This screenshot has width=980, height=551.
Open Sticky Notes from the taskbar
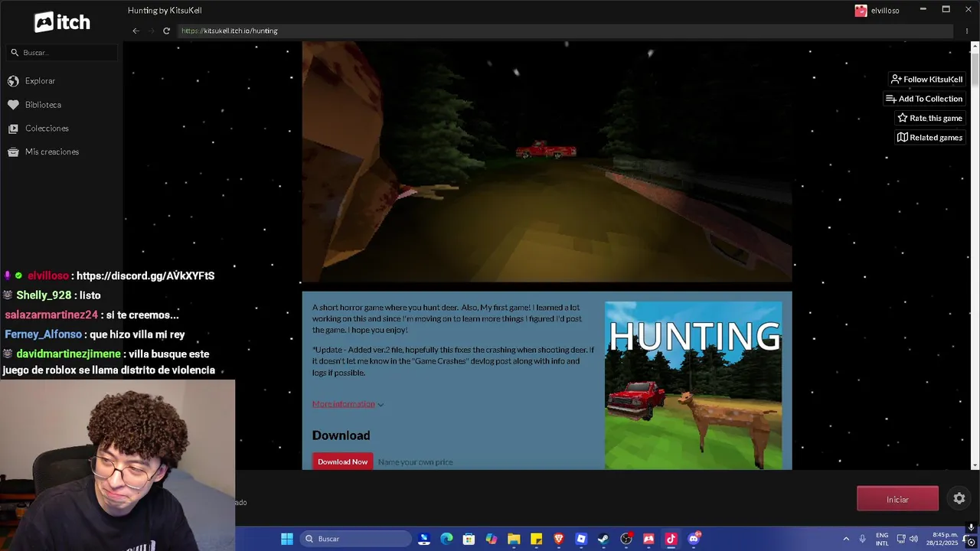[536, 539]
